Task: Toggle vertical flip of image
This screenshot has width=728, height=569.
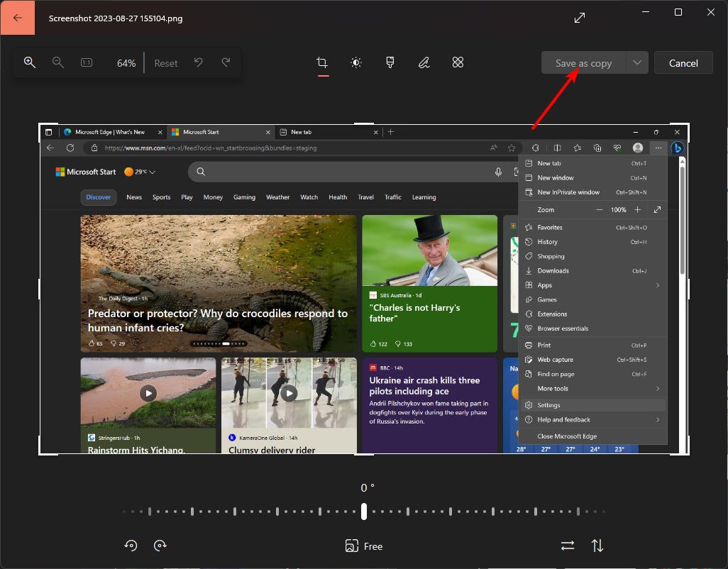Action: click(x=597, y=546)
